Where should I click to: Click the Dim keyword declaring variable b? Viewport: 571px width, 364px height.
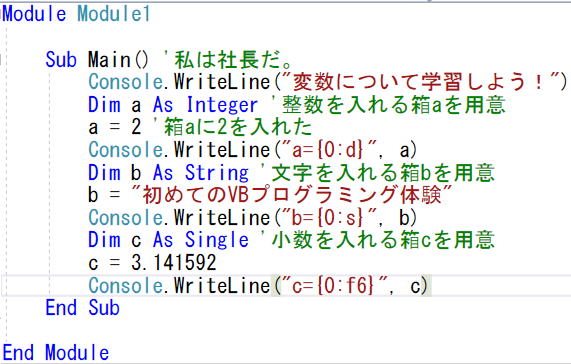pos(104,173)
